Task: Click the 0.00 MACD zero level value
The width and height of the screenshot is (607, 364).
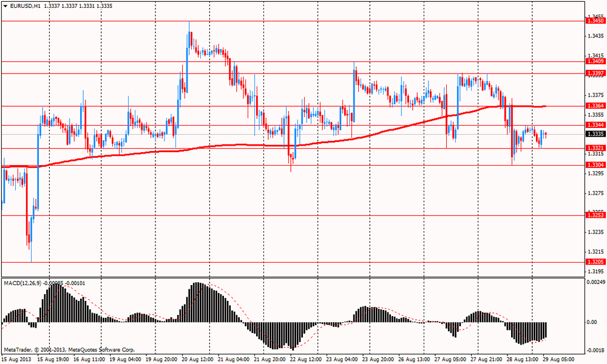Action: 592,322
